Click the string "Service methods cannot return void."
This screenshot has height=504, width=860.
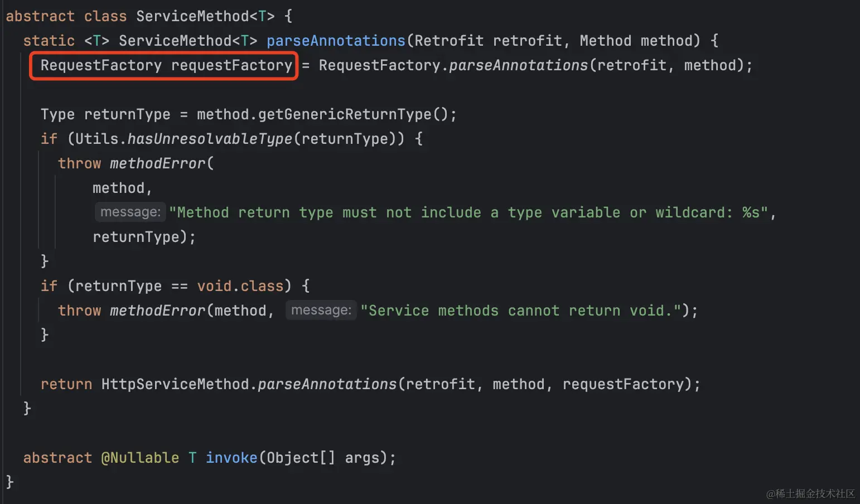(x=521, y=311)
